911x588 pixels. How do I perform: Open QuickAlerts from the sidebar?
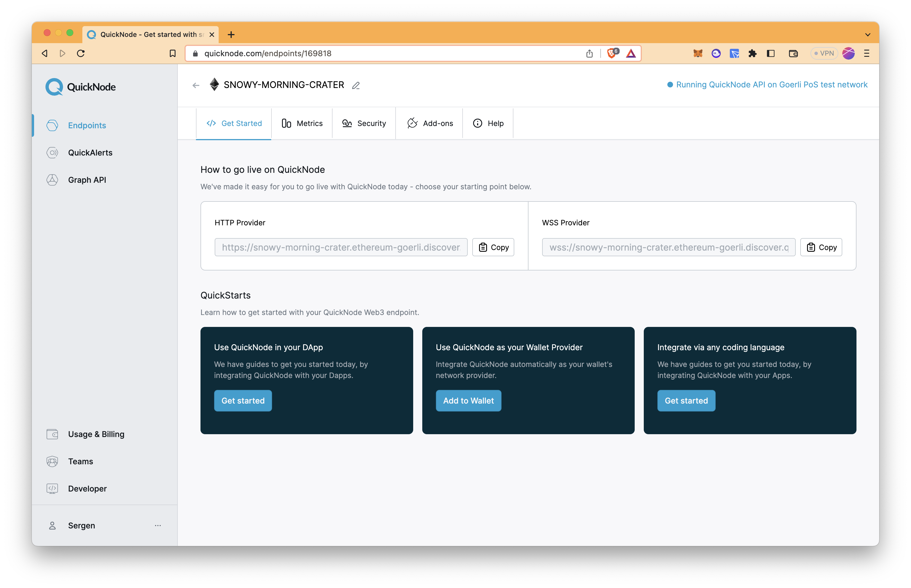point(90,153)
